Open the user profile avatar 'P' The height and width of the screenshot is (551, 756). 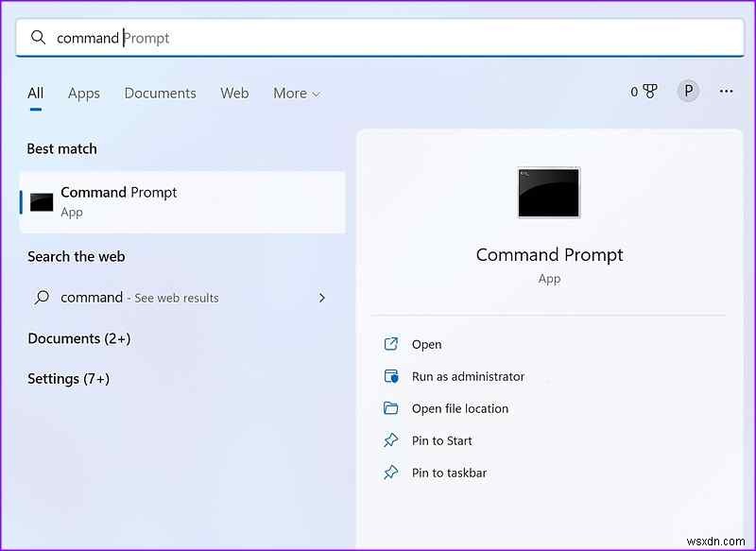tap(688, 90)
